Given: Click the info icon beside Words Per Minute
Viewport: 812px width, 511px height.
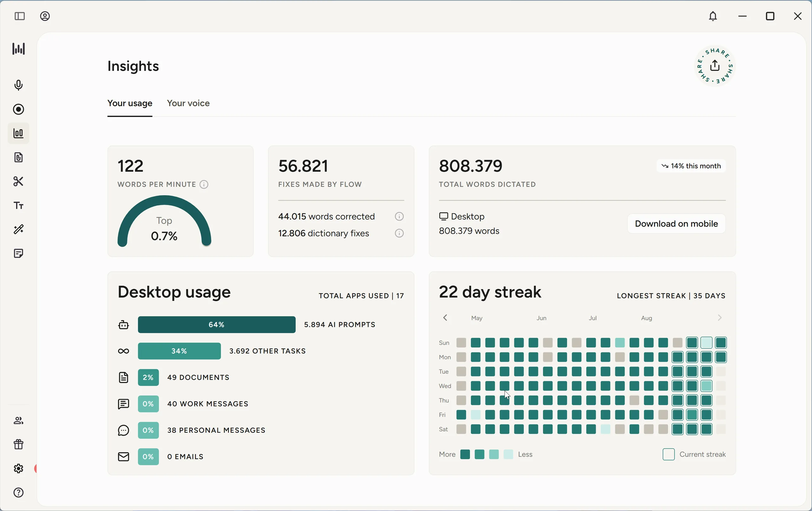Looking at the screenshot, I should (x=204, y=184).
